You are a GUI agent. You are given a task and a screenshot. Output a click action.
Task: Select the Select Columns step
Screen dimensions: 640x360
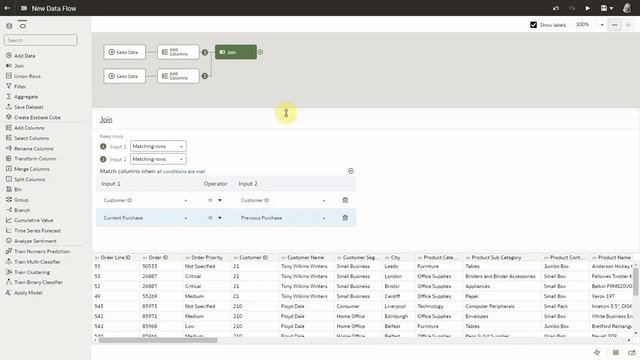point(27,138)
